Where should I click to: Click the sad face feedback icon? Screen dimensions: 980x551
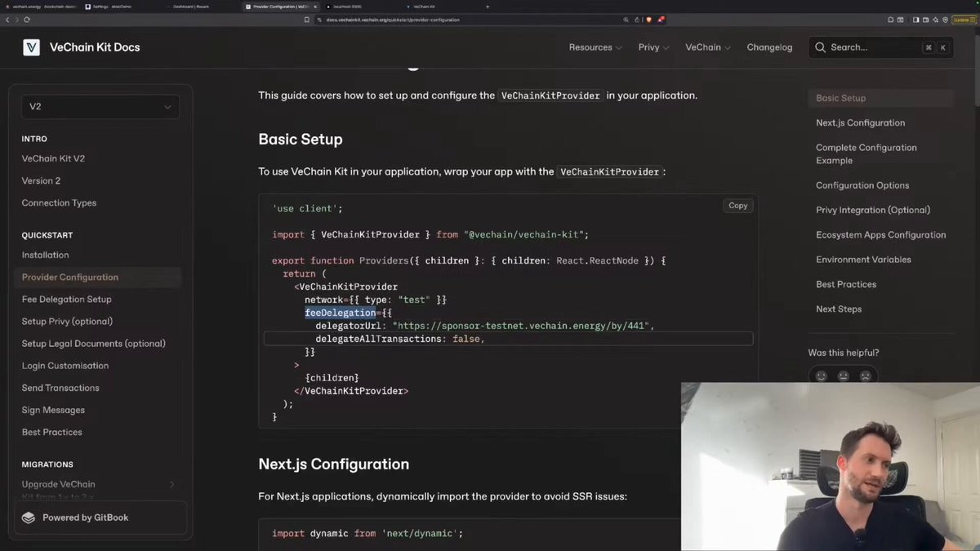tap(865, 376)
